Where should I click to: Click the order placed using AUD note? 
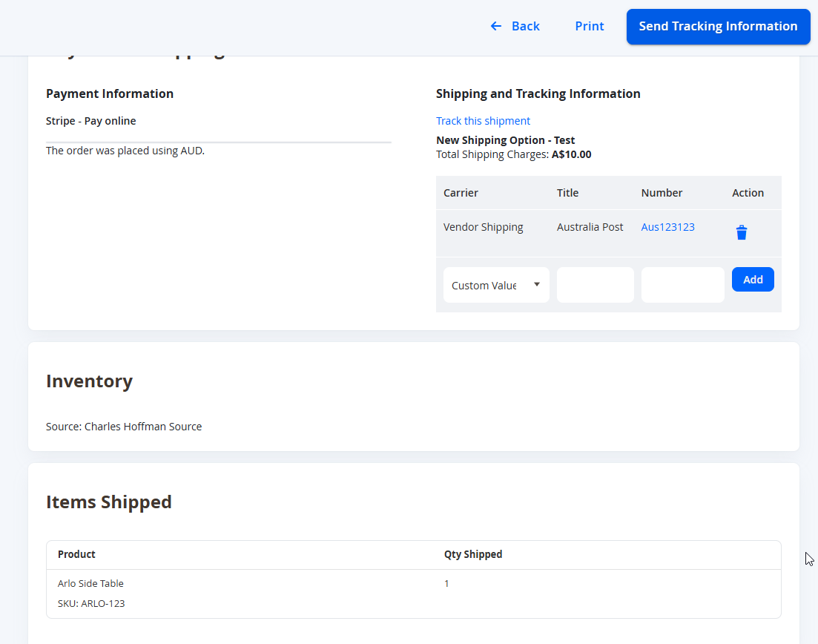point(125,151)
